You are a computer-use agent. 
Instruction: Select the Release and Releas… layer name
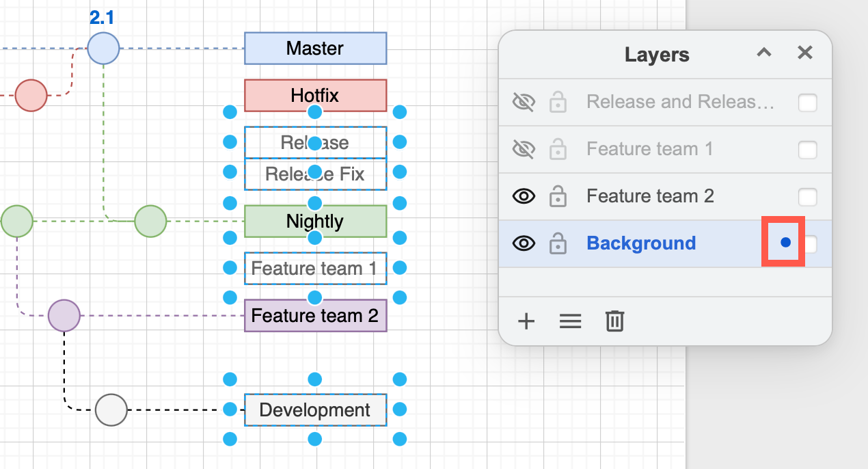pos(680,103)
